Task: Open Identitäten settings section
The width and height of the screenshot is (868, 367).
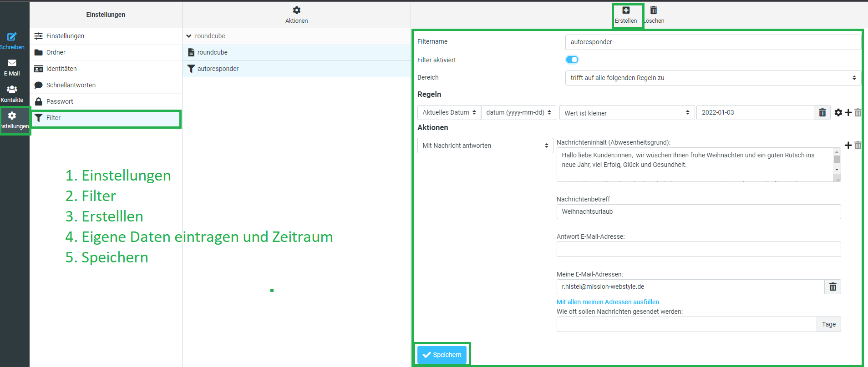Action: pyautogui.click(x=61, y=69)
